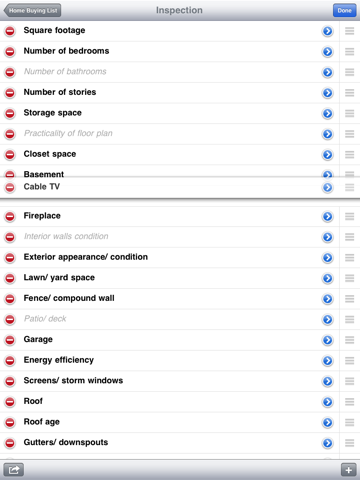Tap the reorder handle on Cable TV row
This screenshot has height=480, width=360.
click(x=349, y=187)
